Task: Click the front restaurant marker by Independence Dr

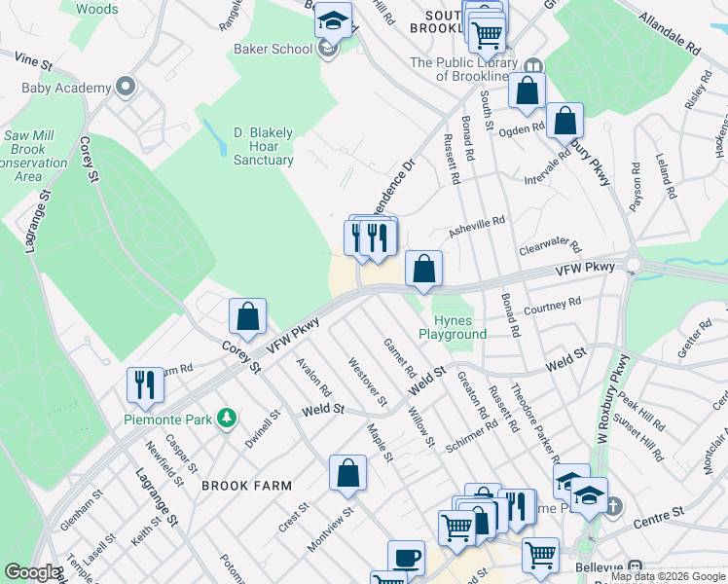Action: [378, 238]
